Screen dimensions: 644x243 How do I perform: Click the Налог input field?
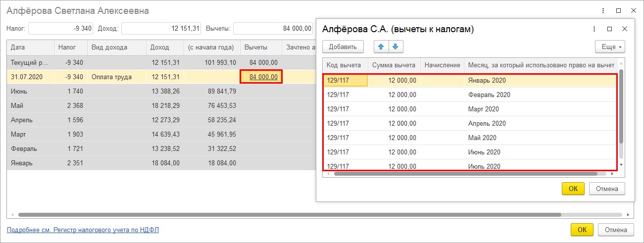point(61,29)
